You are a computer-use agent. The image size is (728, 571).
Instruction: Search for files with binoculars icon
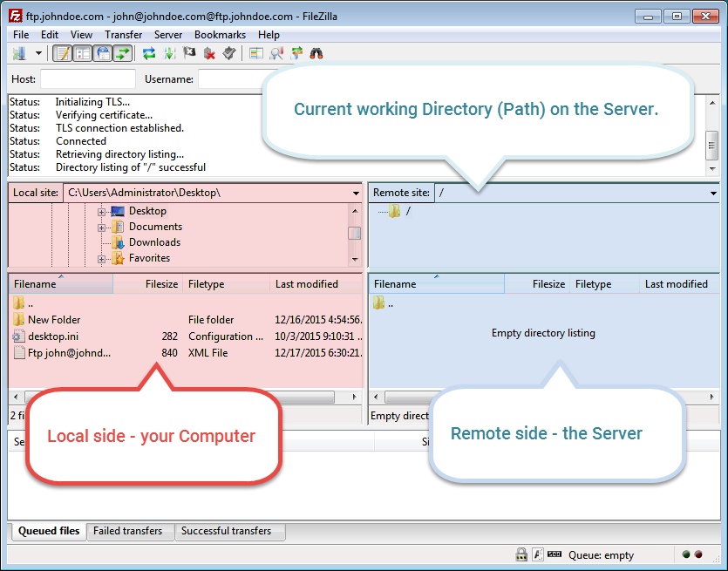[x=316, y=54]
